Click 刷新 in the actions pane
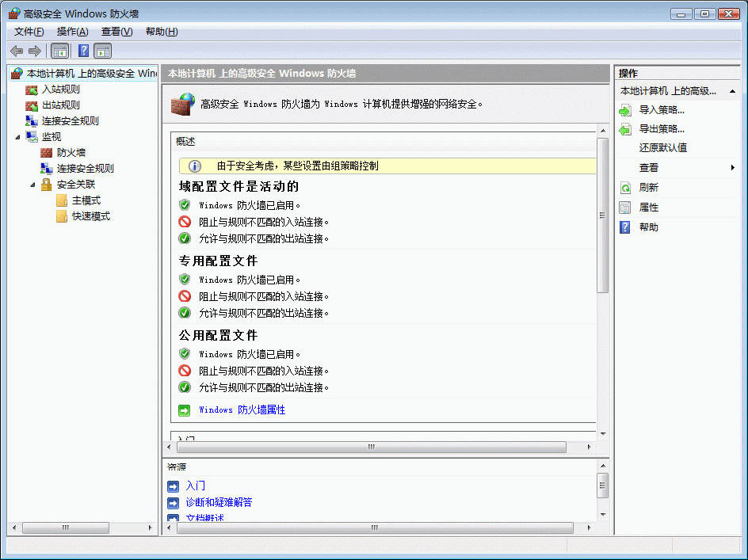The width and height of the screenshot is (748, 560). click(648, 188)
